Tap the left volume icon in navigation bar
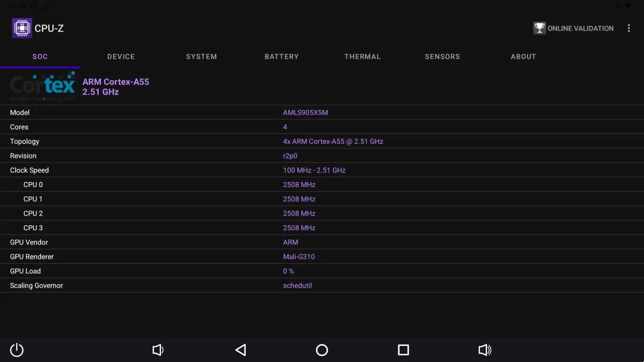The height and width of the screenshot is (362, 644). (x=158, y=350)
